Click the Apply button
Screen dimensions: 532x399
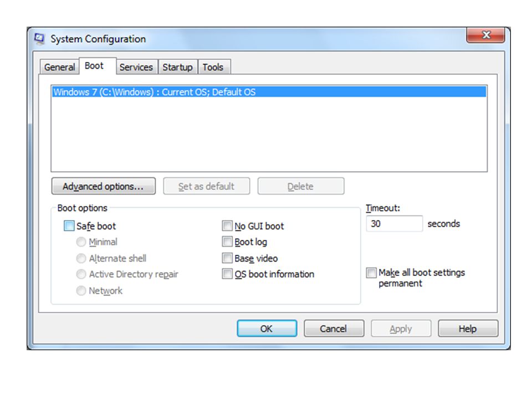click(401, 329)
